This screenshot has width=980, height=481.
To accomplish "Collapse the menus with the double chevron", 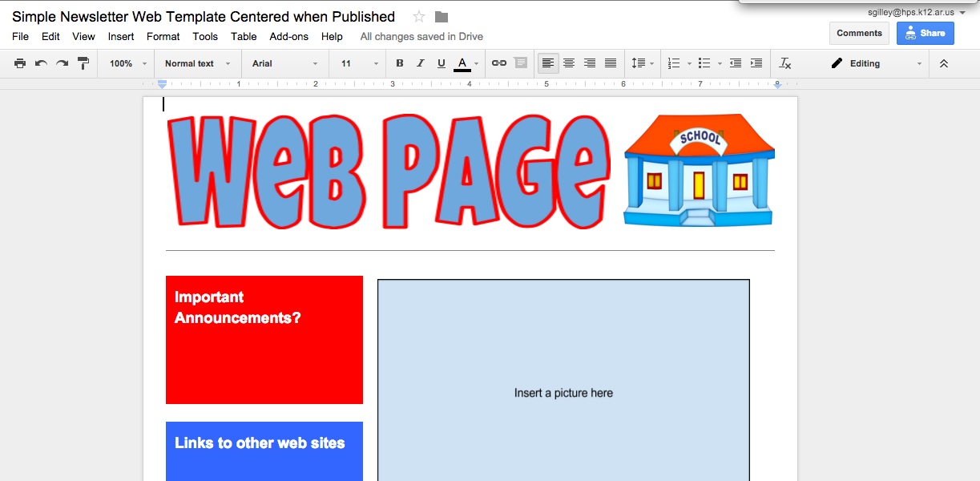I will point(944,63).
